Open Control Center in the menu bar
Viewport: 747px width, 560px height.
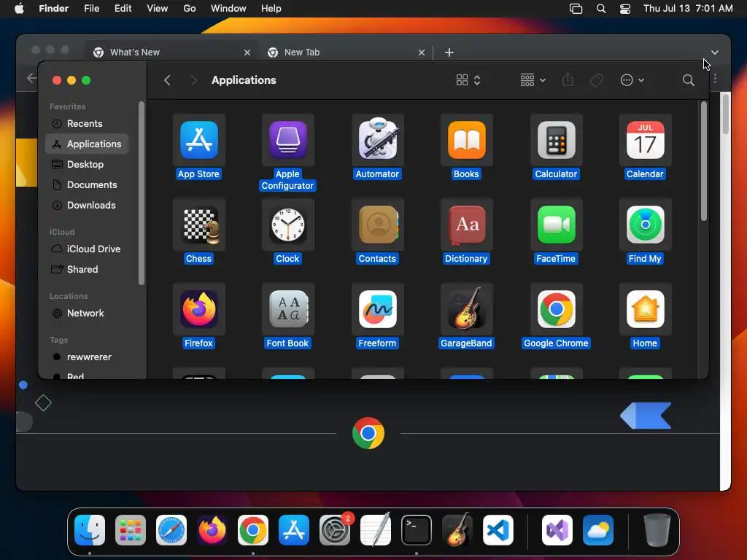[x=625, y=9]
